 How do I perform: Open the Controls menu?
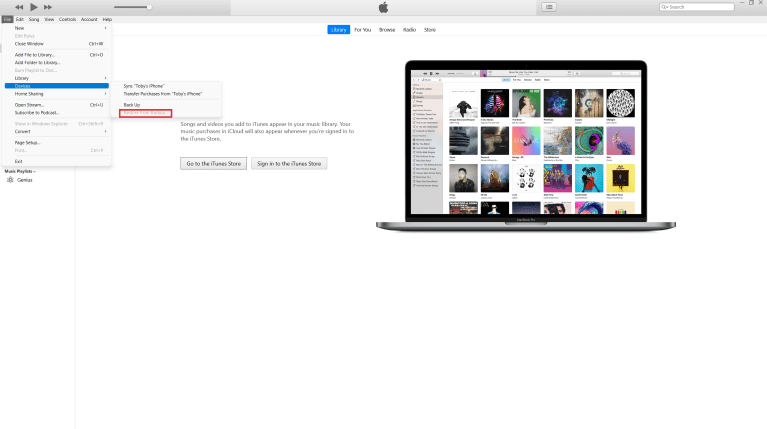click(68, 19)
